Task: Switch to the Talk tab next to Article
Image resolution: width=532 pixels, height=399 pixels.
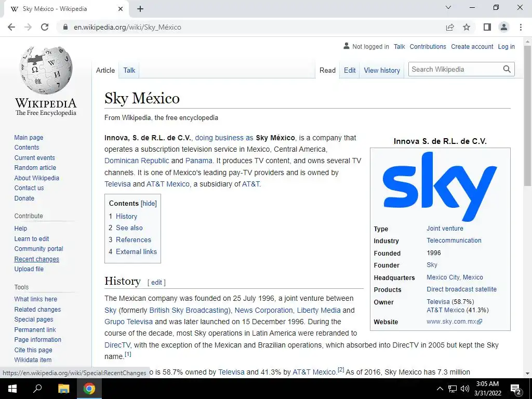Action: pos(129,70)
